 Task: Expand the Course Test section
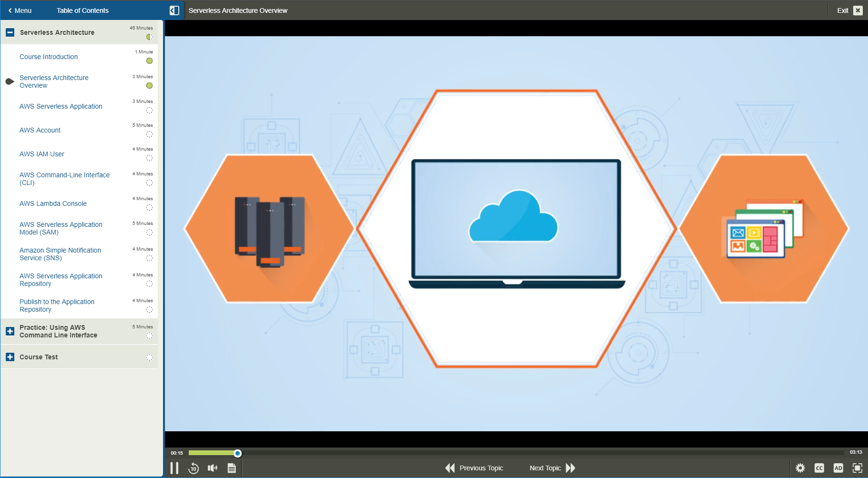pyautogui.click(x=10, y=356)
